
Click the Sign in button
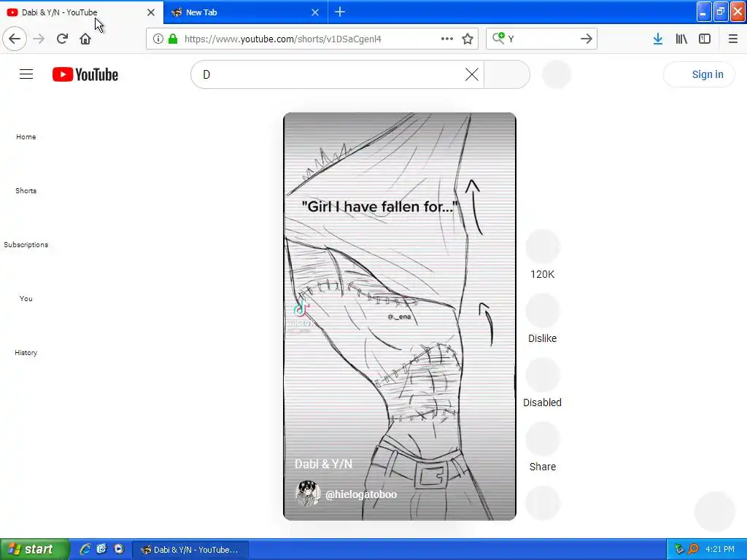click(699, 74)
